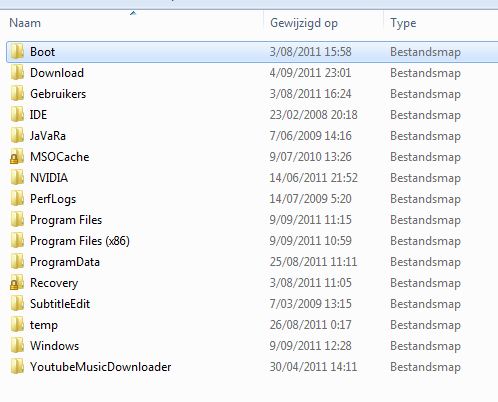Click the NVIDIA folder icon

[x=17, y=178]
